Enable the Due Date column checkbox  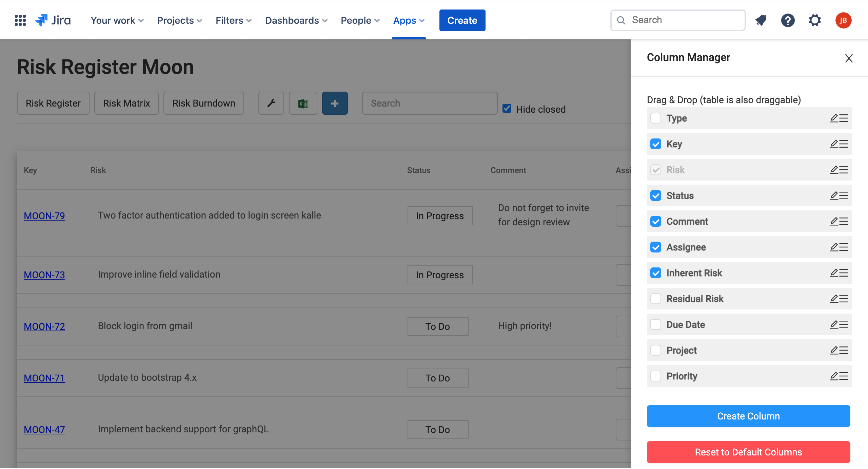point(656,324)
